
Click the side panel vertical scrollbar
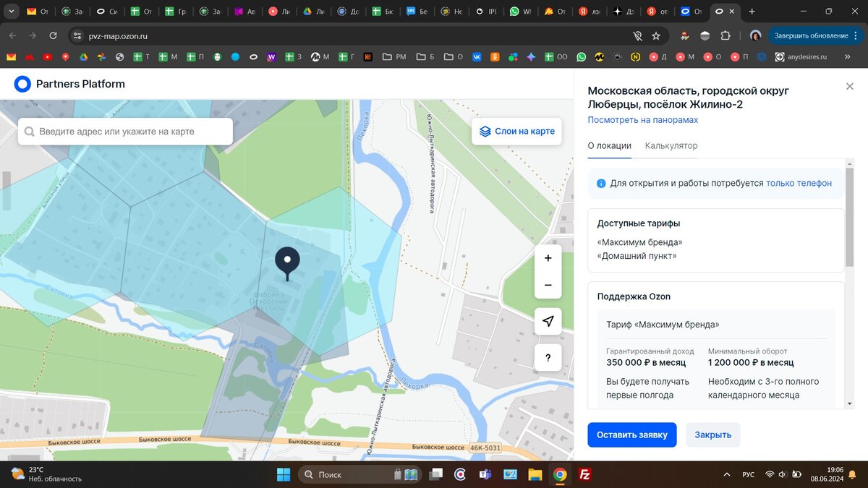point(850,217)
